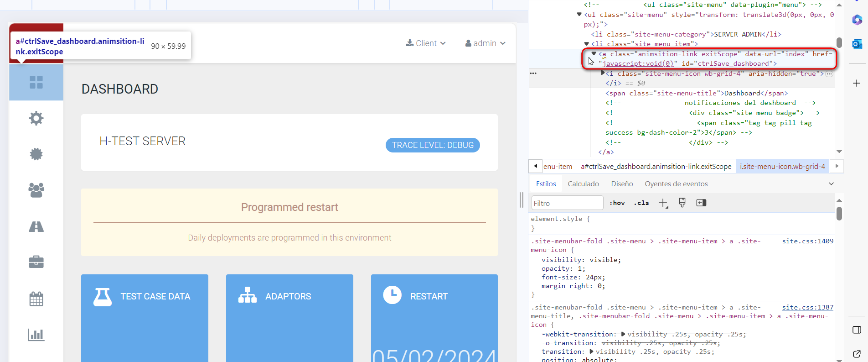Open the bar chart icon in sidebar
The height and width of the screenshot is (362, 868).
tap(36, 335)
